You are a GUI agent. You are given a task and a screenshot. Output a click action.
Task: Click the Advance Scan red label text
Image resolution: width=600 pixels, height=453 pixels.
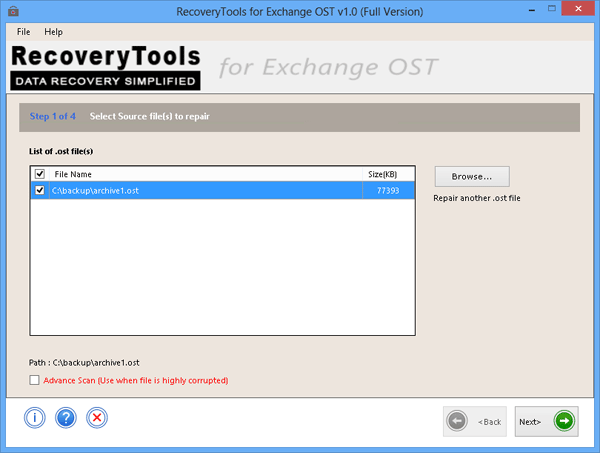click(136, 380)
